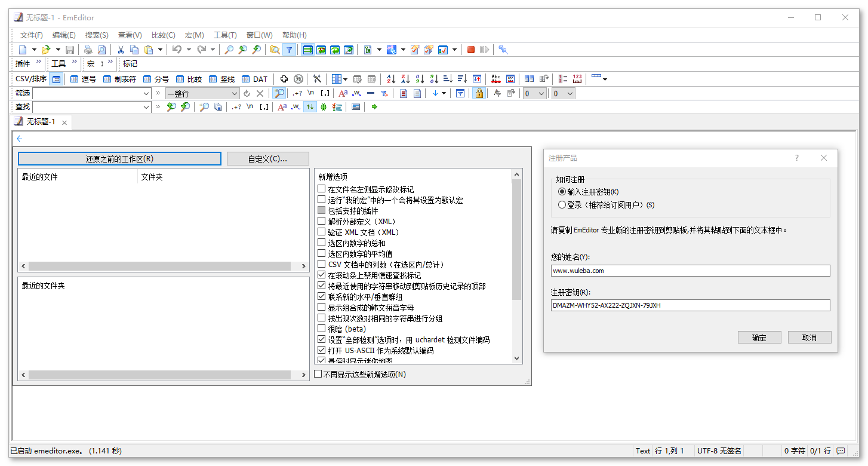
Task: Open the Undo history dropdown arrow
Action: tap(189, 50)
